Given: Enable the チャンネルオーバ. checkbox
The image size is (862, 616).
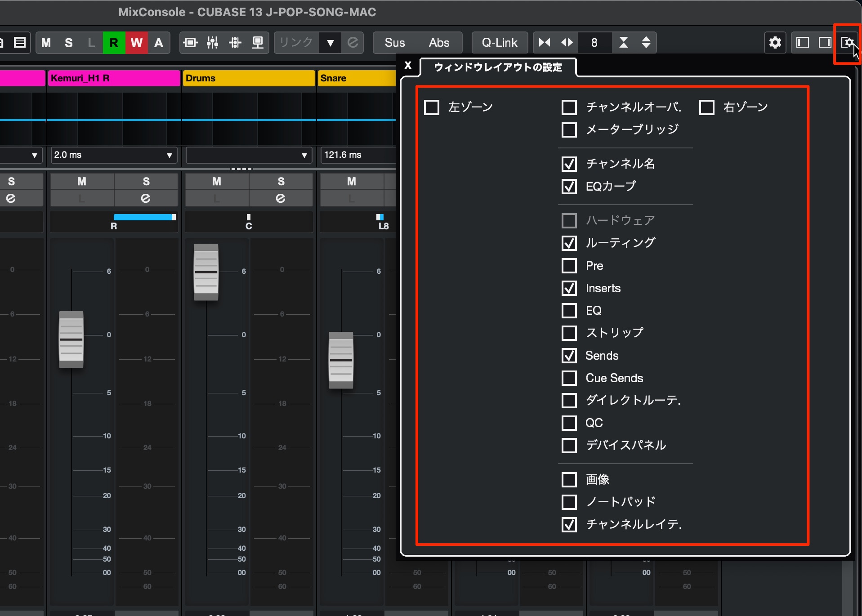Looking at the screenshot, I should point(569,107).
